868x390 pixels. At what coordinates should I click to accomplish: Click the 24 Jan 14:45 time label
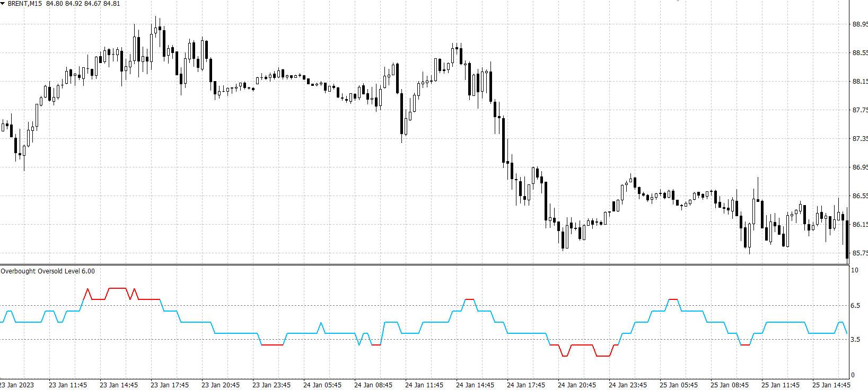(x=475, y=385)
